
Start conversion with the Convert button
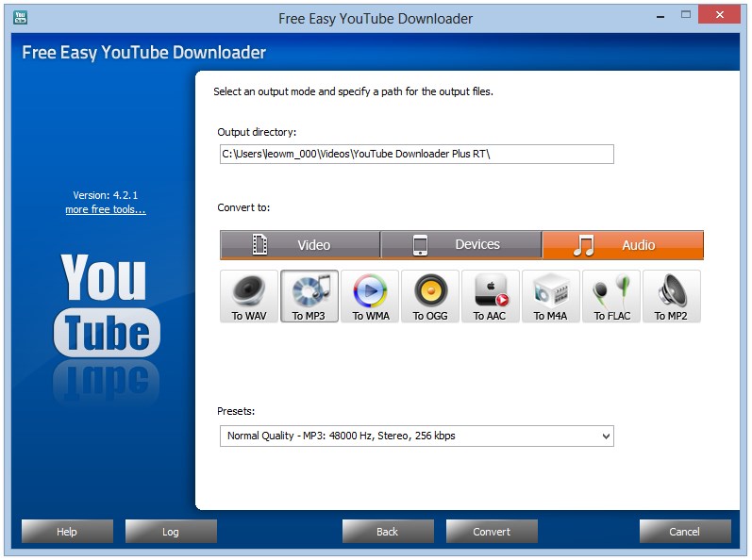(x=492, y=532)
